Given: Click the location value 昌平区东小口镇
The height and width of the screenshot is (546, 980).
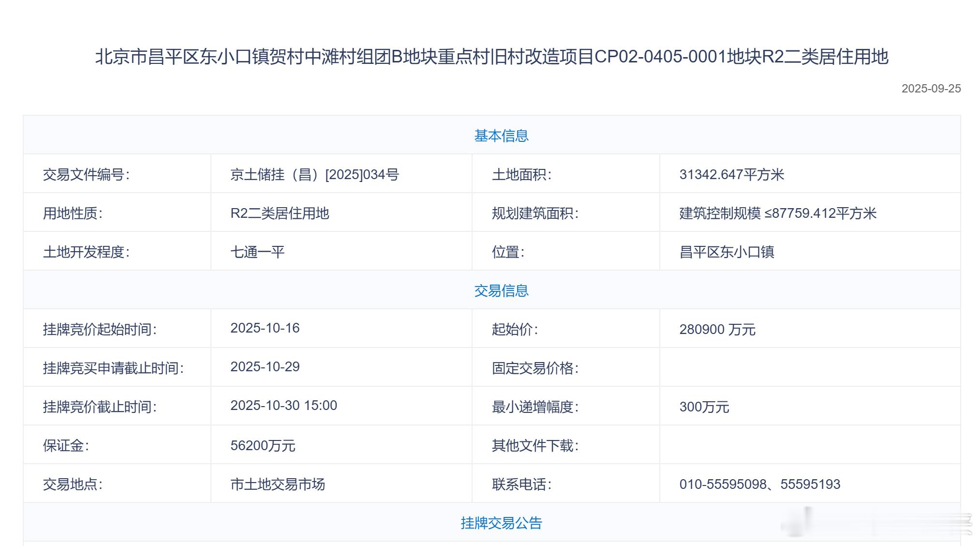Looking at the screenshot, I should [727, 252].
